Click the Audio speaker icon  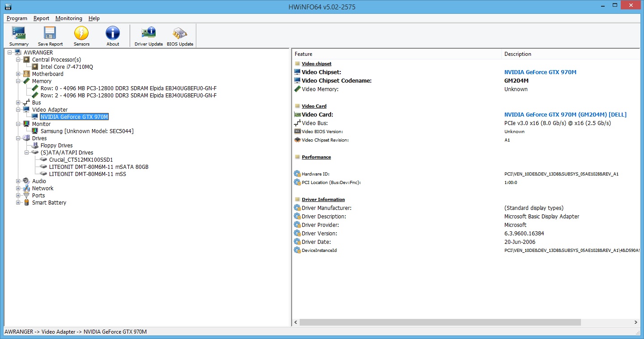pyautogui.click(x=26, y=181)
